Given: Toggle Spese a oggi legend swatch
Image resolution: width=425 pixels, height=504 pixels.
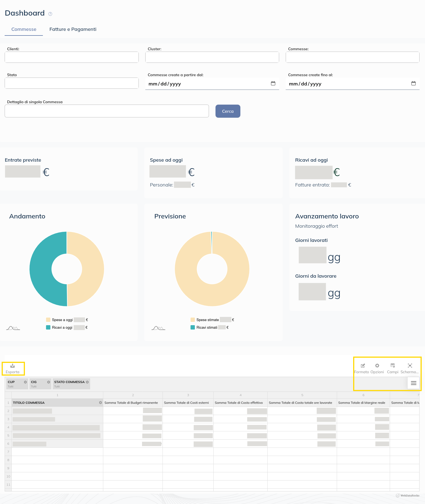Looking at the screenshot, I should point(48,320).
